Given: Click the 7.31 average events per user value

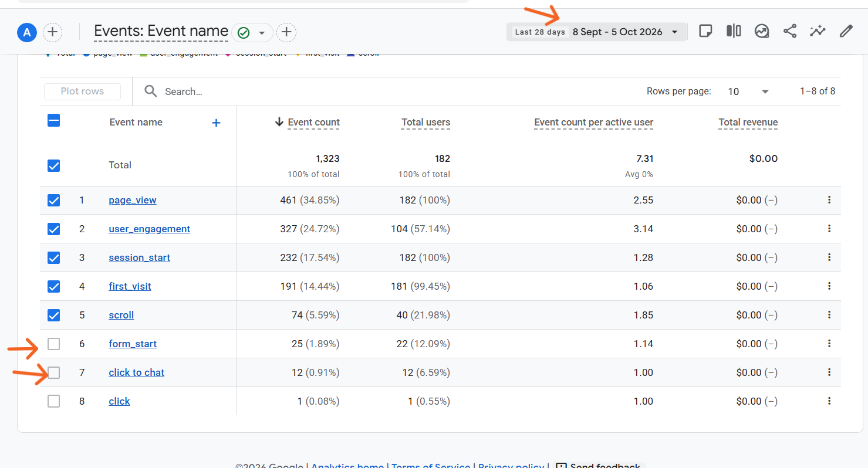Looking at the screenshot, I should pos(644,159).
